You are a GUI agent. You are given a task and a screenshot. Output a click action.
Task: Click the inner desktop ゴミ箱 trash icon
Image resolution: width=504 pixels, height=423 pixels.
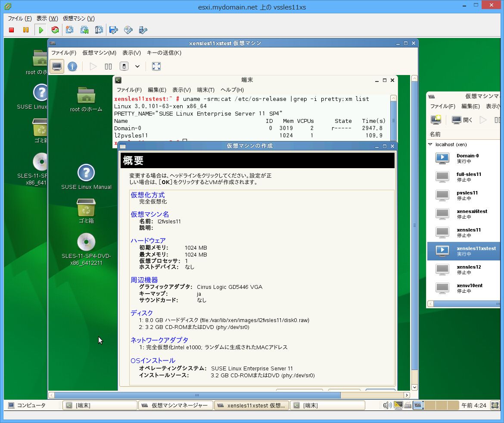click(86, 207)
